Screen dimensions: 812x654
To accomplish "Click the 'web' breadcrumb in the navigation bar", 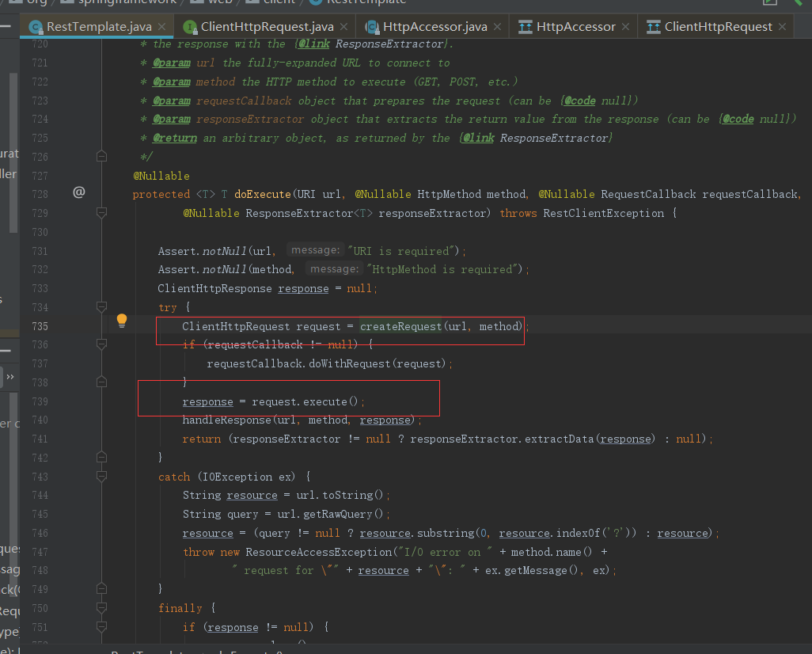I will pyautogui.click(x=221, y=2).
